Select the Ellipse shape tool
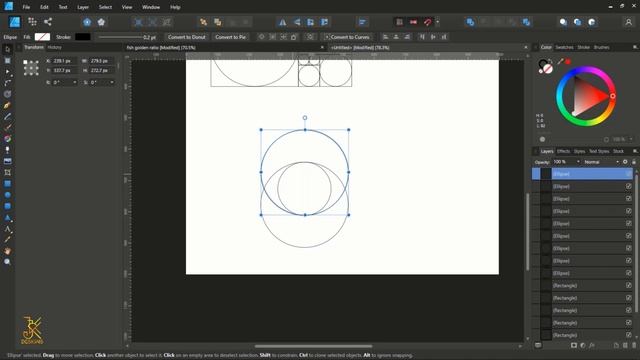Image resolution: width=640 pixels, height=360 pixels. point(7,195)
